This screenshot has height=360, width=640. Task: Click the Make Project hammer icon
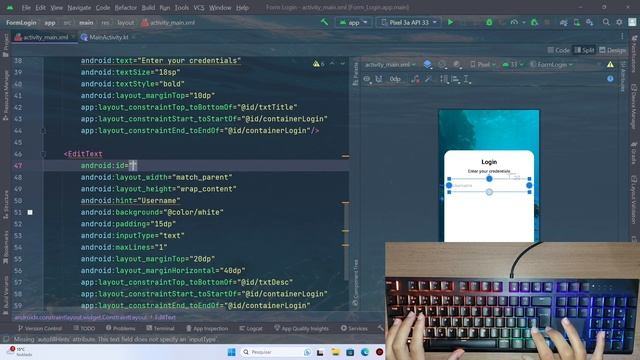tap(324, 22)
